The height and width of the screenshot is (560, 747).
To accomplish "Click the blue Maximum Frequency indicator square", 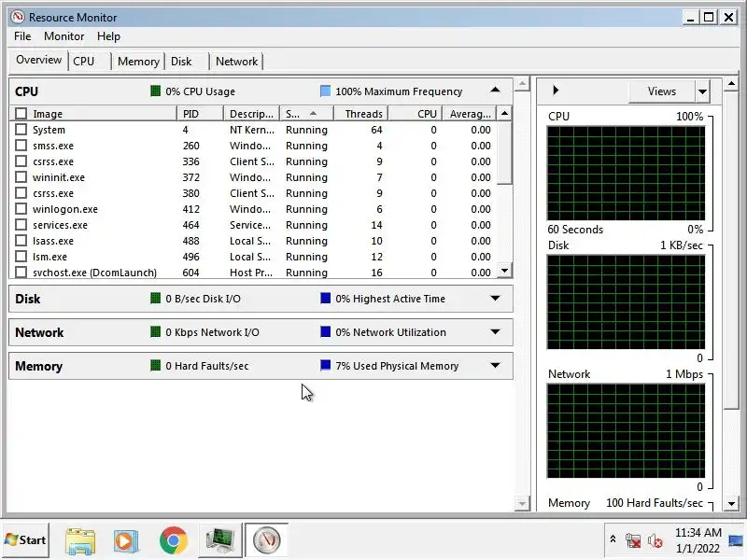I will pyautogui.click(x=325, y=91).
